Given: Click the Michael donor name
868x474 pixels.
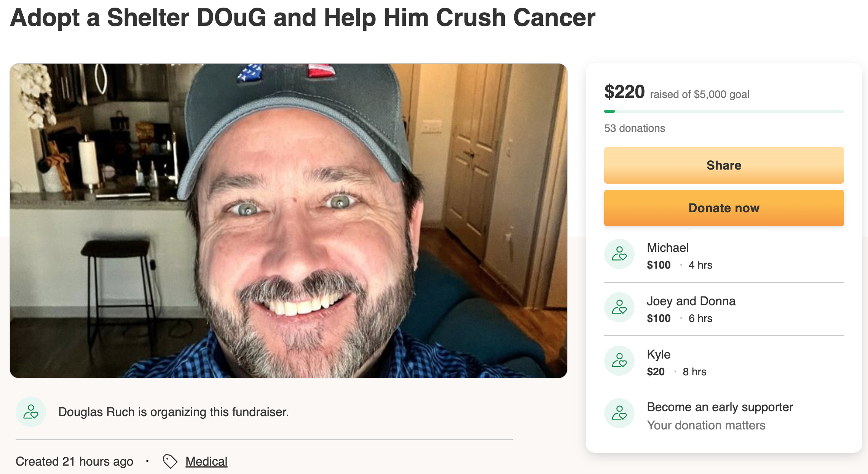Looking at the screenshot, I should 668,248.
